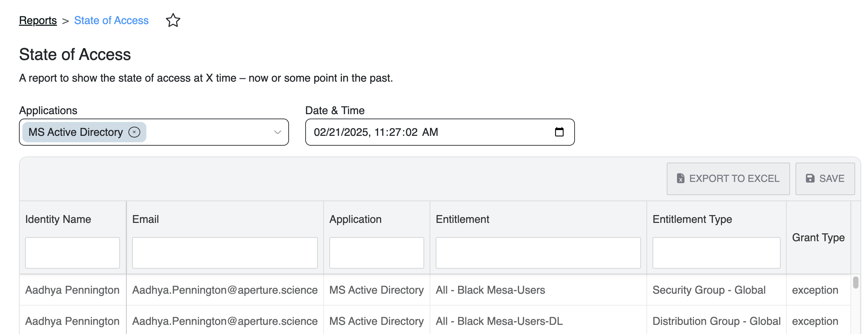Select the All - Black Mesa-Users-DL row cell
868x334 pixels.
(499, 321)
